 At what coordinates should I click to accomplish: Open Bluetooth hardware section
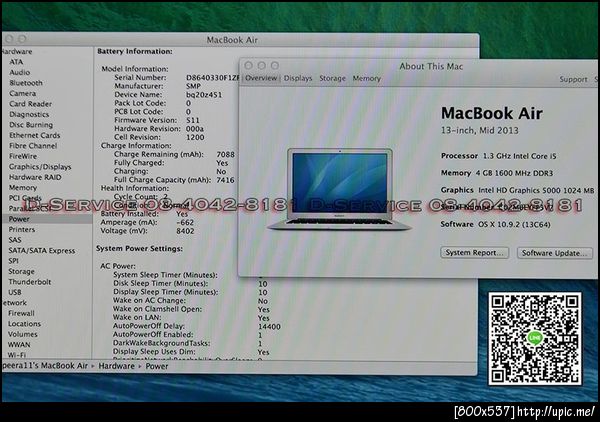pyautogui.click(x=26, y=83)
